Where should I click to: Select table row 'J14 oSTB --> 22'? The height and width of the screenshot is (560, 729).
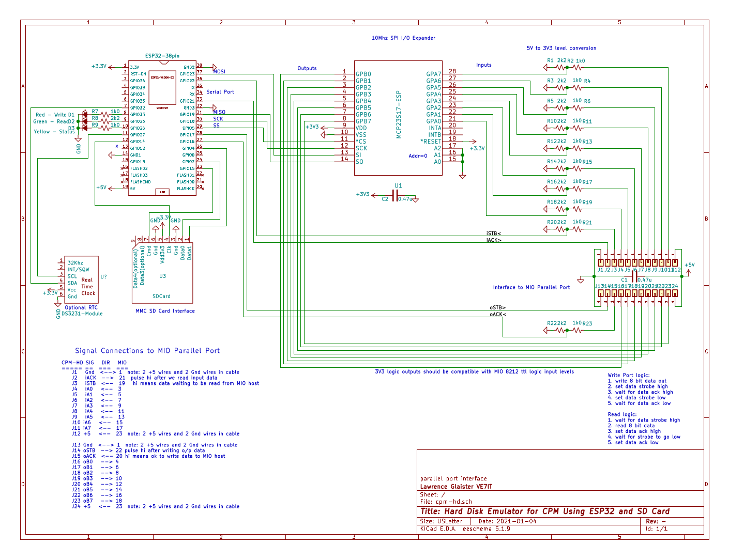(138, 450)
